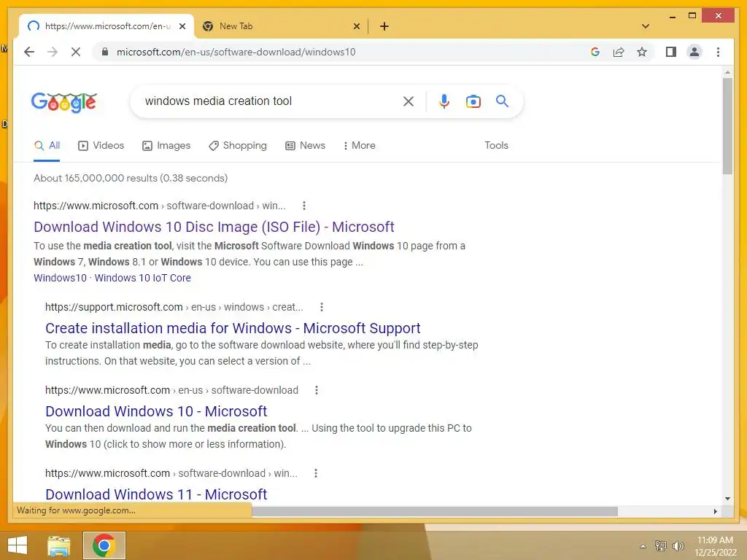This screenshot has width=747, height=560.
Task: Stop loading the page
Action: coord(76,52)
